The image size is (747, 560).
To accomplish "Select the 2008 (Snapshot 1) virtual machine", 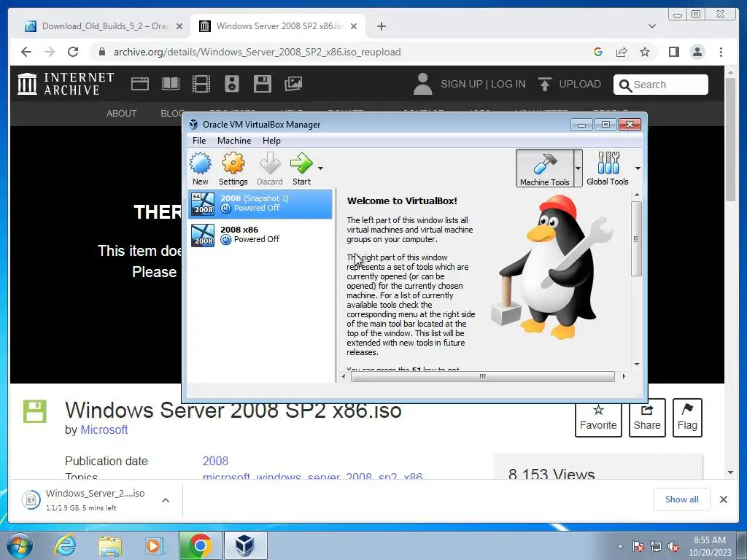I will point(260,204).
